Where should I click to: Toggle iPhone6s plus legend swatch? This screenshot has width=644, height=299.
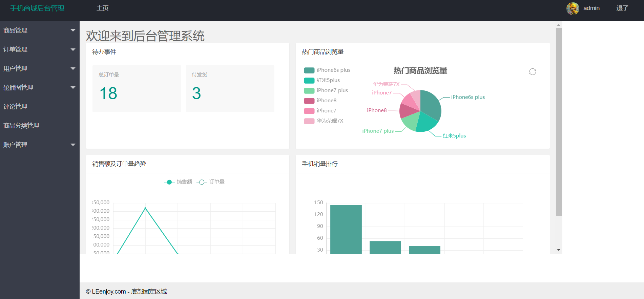tap(309, 70)
